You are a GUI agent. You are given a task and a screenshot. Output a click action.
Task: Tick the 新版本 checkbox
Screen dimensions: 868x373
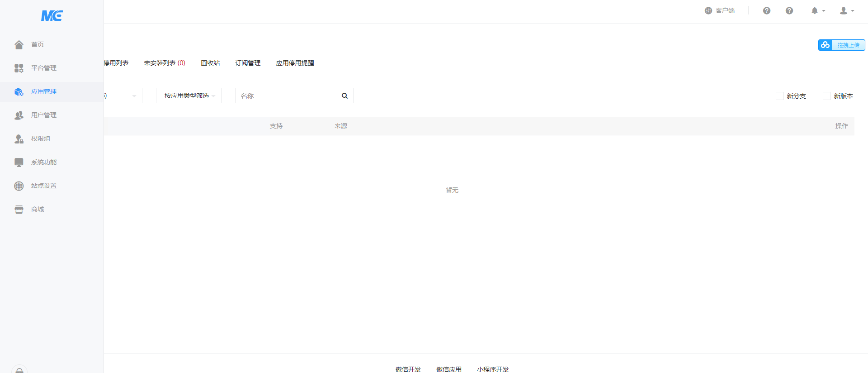tap(827, 96)
